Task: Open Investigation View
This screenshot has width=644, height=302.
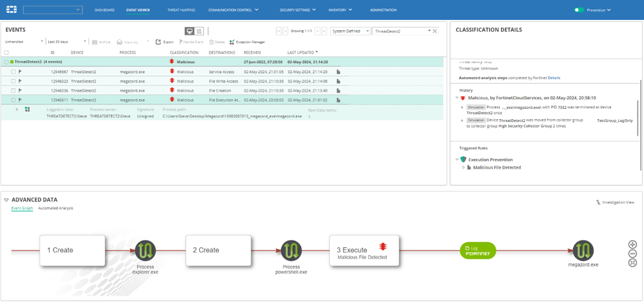Action: (x=615, y=202)
